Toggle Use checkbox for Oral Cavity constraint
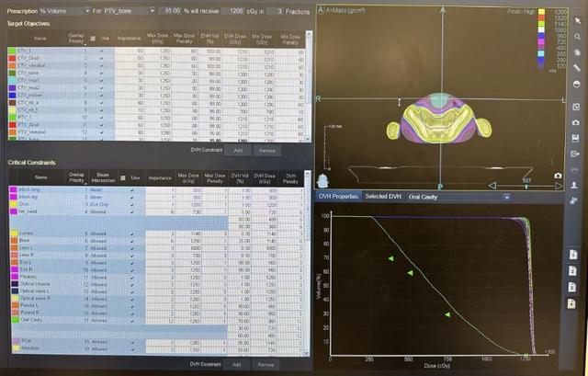Image resolution: width=588 pixels, height=376 pixels. pos(132,321)
